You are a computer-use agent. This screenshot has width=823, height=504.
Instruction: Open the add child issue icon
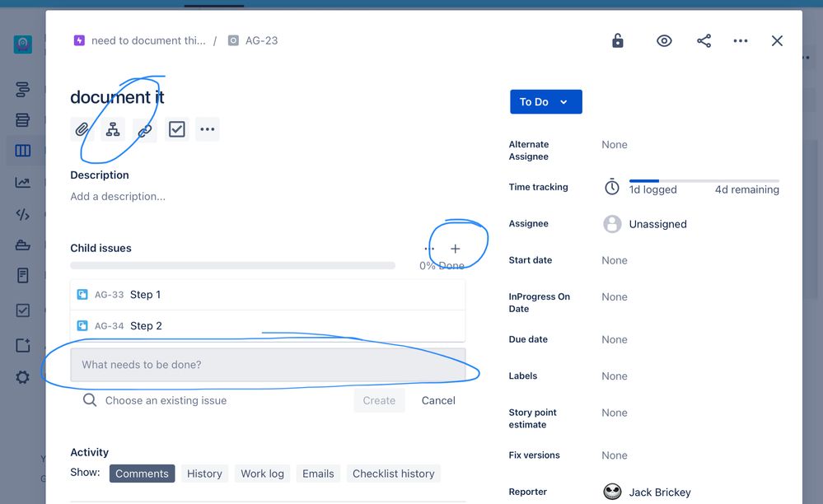(x=113, y=128)
